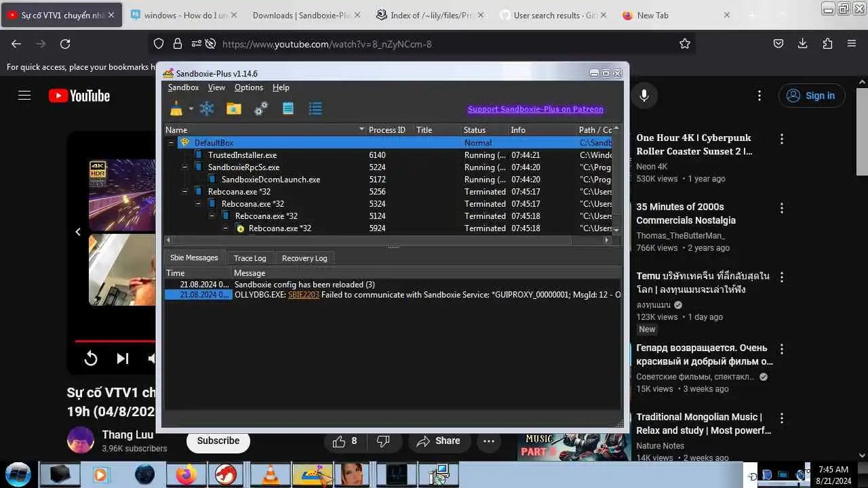
Task: Click the Subscribe button under the video
Action: tap(218, 441)
